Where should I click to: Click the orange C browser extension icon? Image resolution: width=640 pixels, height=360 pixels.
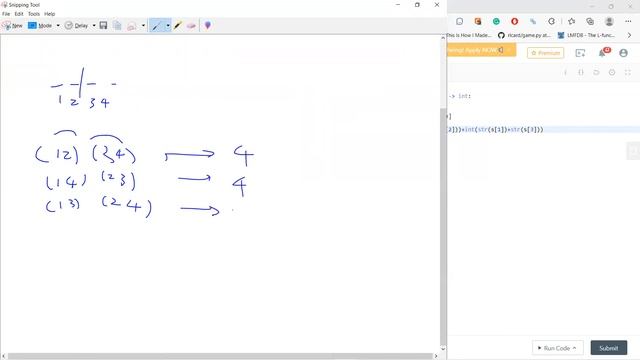(x=478, y=21)
